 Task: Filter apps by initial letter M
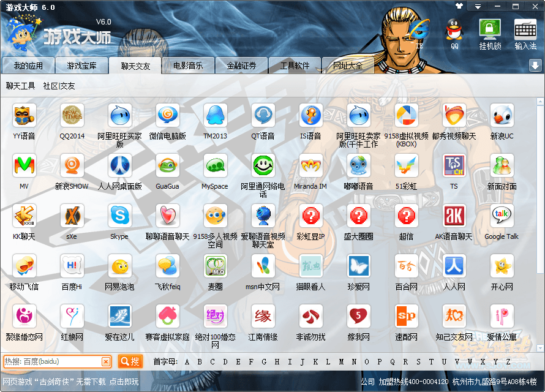(x=341, y=362)
